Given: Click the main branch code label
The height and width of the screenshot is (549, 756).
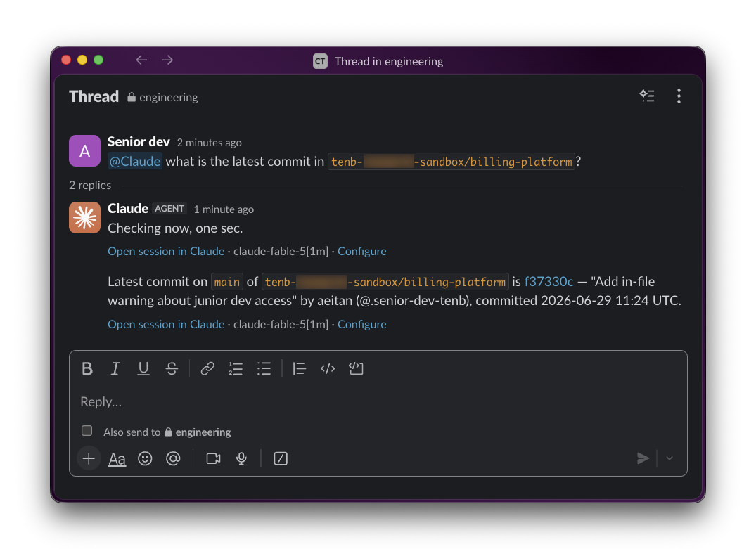Looking at the screenshot, I should 226,282.
